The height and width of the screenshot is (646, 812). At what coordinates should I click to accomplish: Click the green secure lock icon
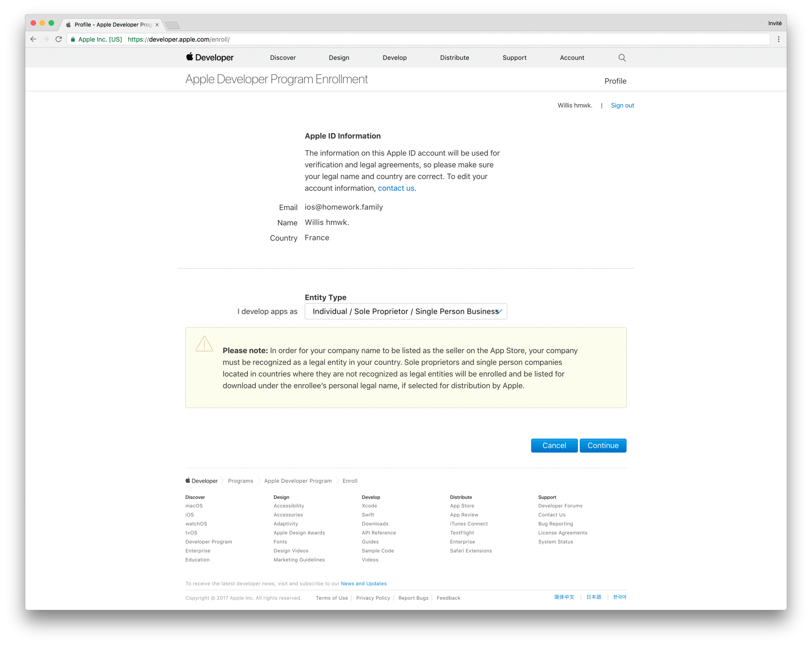73,39
